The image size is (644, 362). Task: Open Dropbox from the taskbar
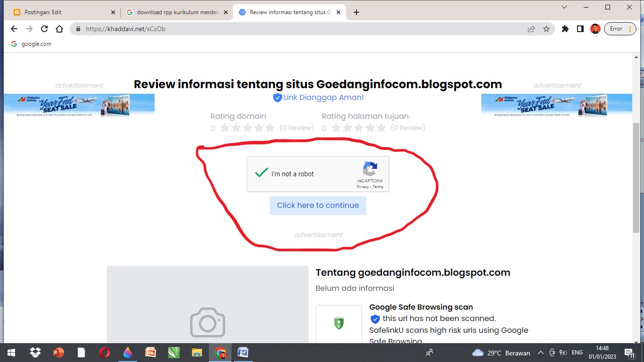35,353
